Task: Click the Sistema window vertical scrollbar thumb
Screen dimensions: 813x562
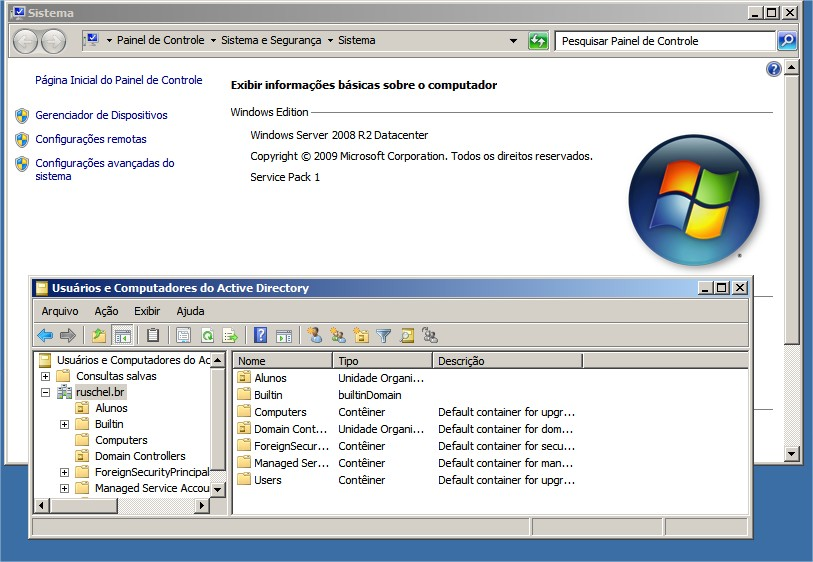Action: pos(791,209)
